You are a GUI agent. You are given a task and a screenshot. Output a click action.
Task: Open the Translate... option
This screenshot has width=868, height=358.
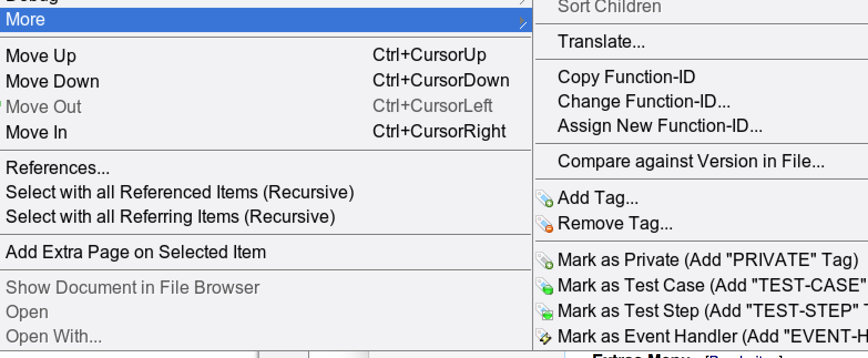(x=601, y=42)
